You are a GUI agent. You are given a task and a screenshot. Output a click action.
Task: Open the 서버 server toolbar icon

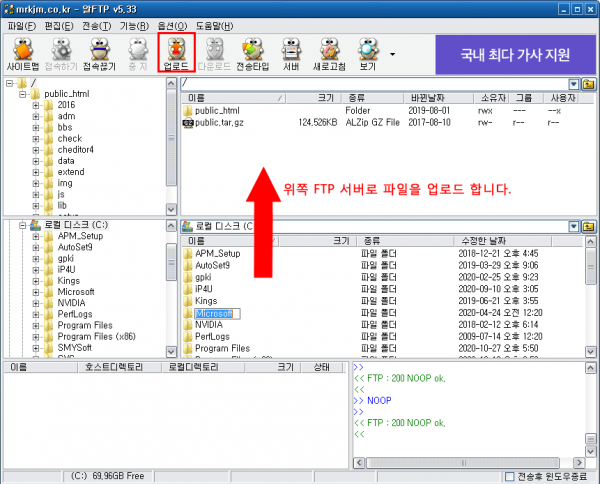291,54
